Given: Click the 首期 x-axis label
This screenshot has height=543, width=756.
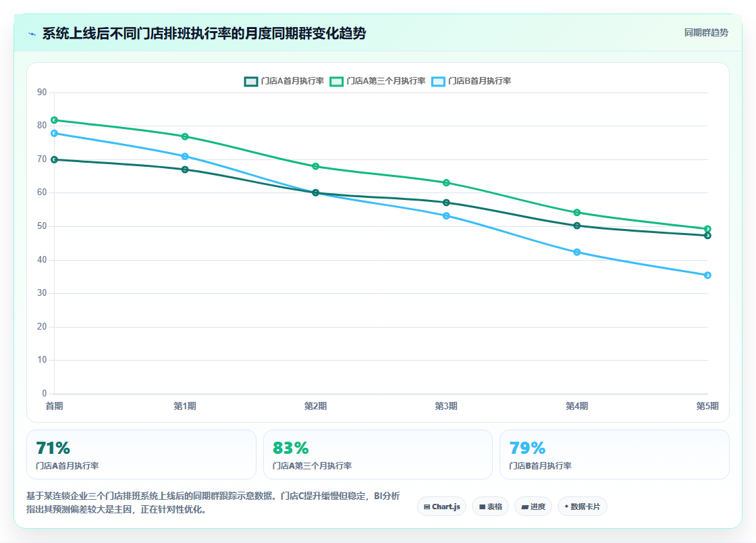Looking at the screenshot, I should coord(55,406).
